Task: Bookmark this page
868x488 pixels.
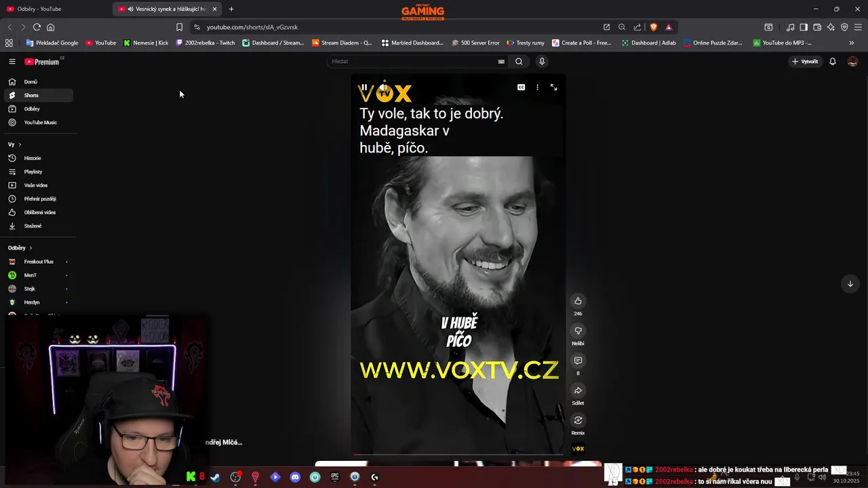Action: [179, 27]
